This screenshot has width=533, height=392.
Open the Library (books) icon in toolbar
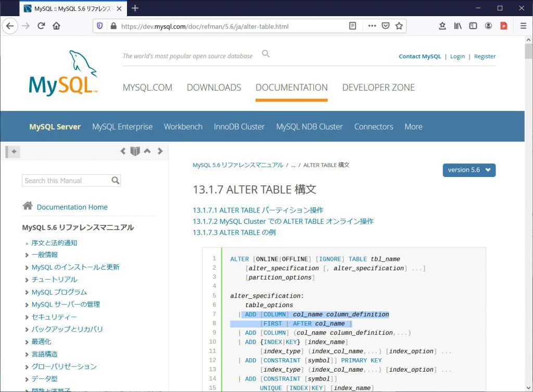click(459, 26)
